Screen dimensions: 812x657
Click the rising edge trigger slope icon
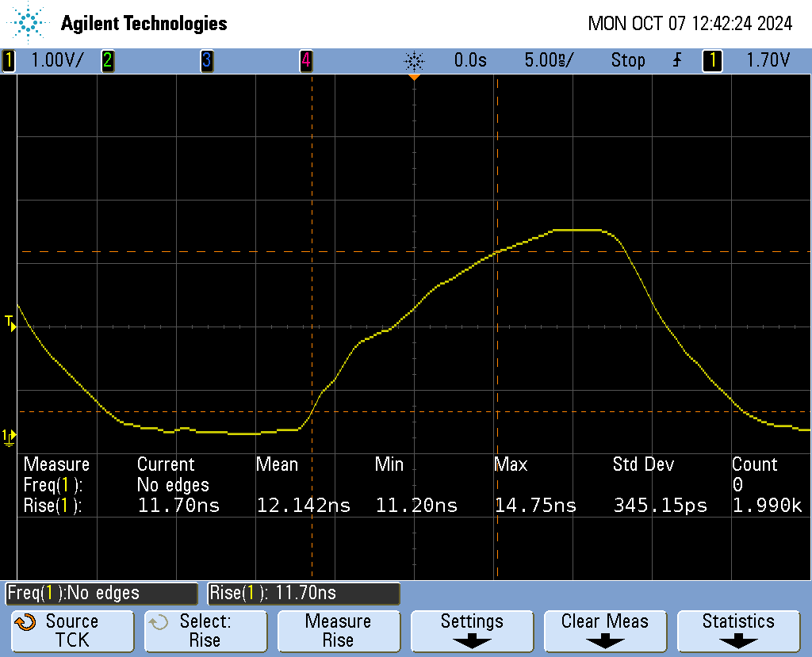click(x=676, y=60)
